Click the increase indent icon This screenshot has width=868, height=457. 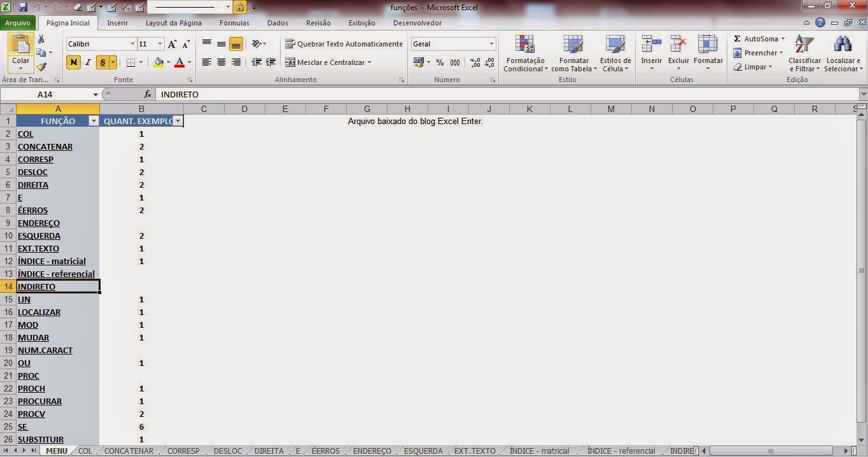pos(270,62)
